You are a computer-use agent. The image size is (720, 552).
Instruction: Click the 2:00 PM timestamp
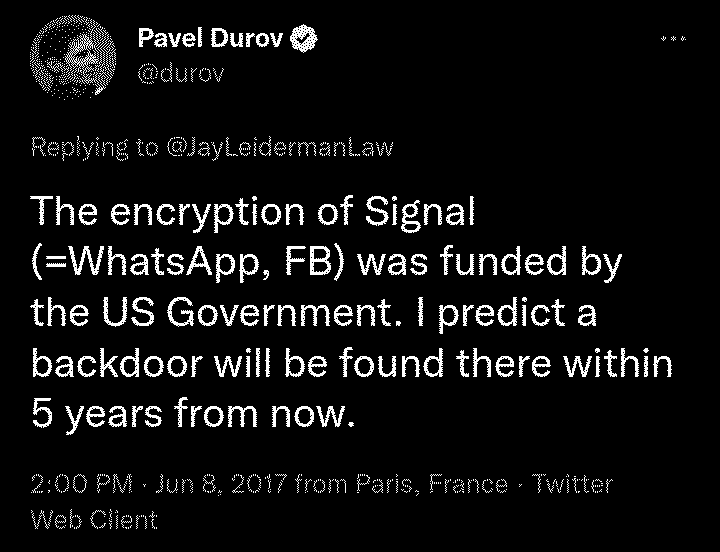point(82,485)
